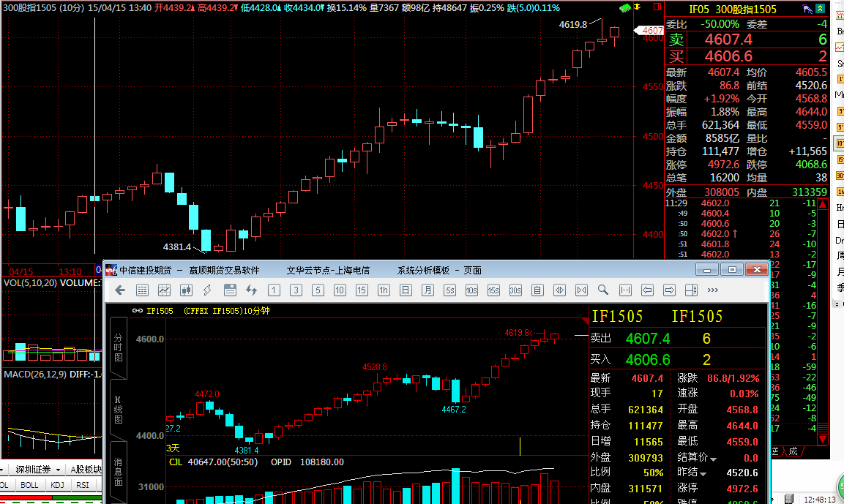Click the lightning bolt toolbar icon

(208, 290)
